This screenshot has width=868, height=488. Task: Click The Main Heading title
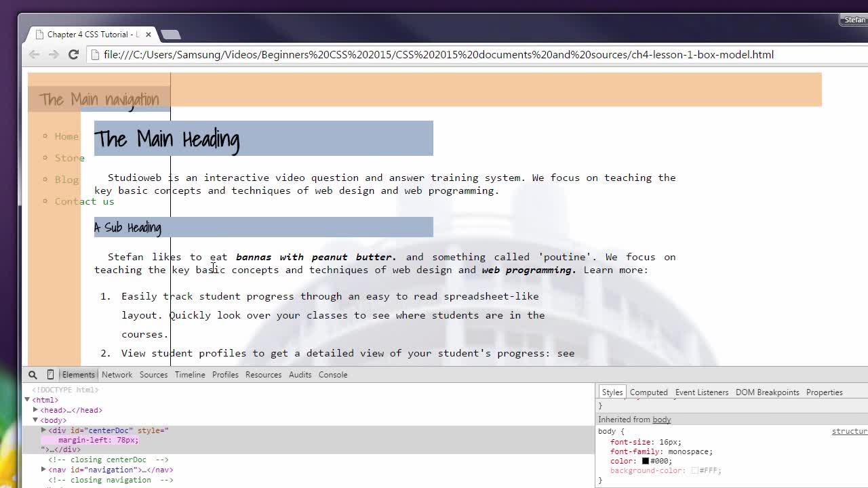167,139
